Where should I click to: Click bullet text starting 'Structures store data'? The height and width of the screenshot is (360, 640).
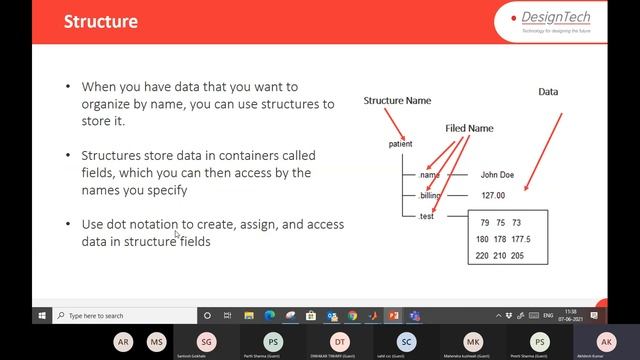198,173
